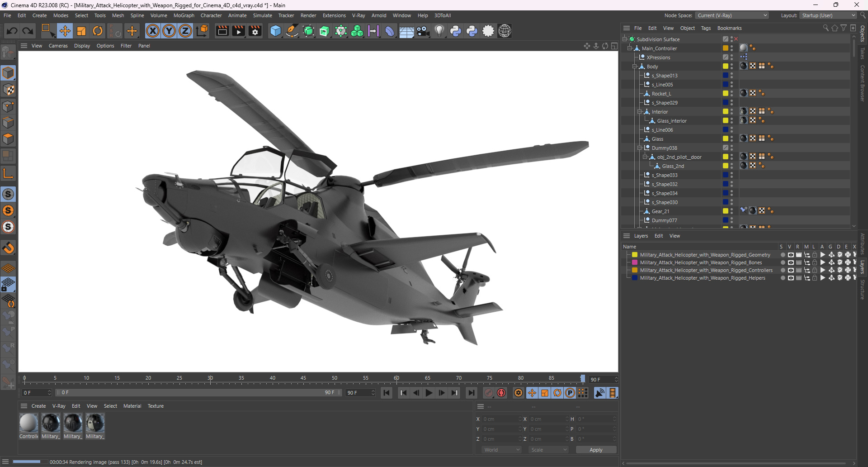Select the Controller material thumbnail
Viewport: 868px width, 467px height.
28,423
